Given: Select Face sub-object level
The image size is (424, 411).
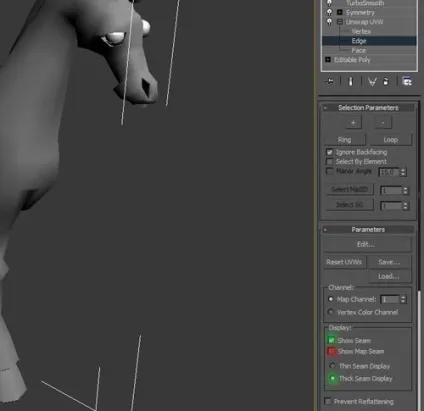Looking at the screenshot, I should 359,50.
